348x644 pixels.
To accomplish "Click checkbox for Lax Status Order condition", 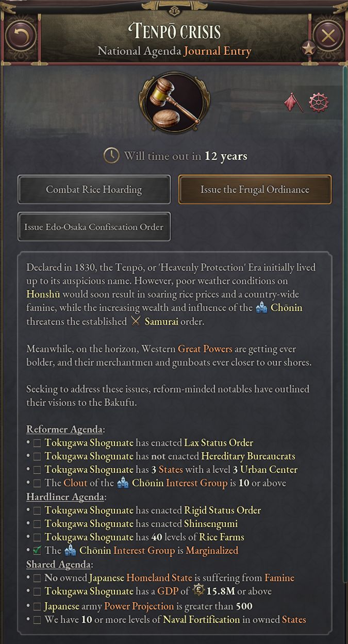I will 37,443.
